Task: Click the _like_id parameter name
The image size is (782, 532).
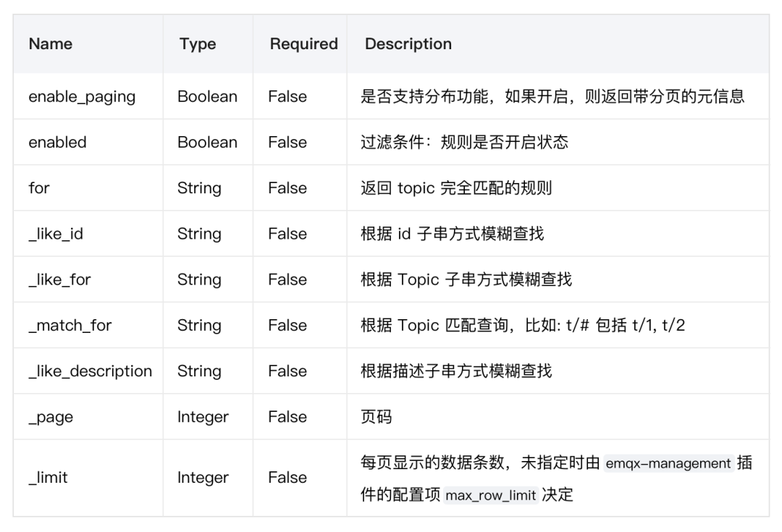Action: click(56, 234)
